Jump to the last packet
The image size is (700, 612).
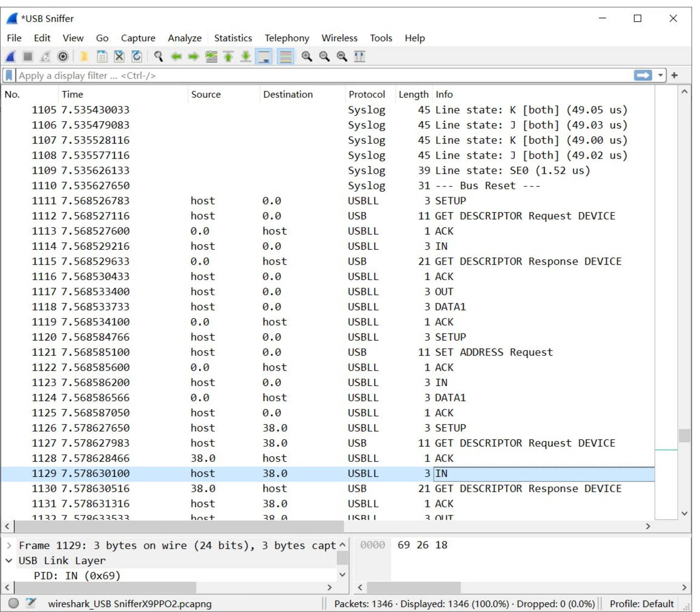[246, 57]
